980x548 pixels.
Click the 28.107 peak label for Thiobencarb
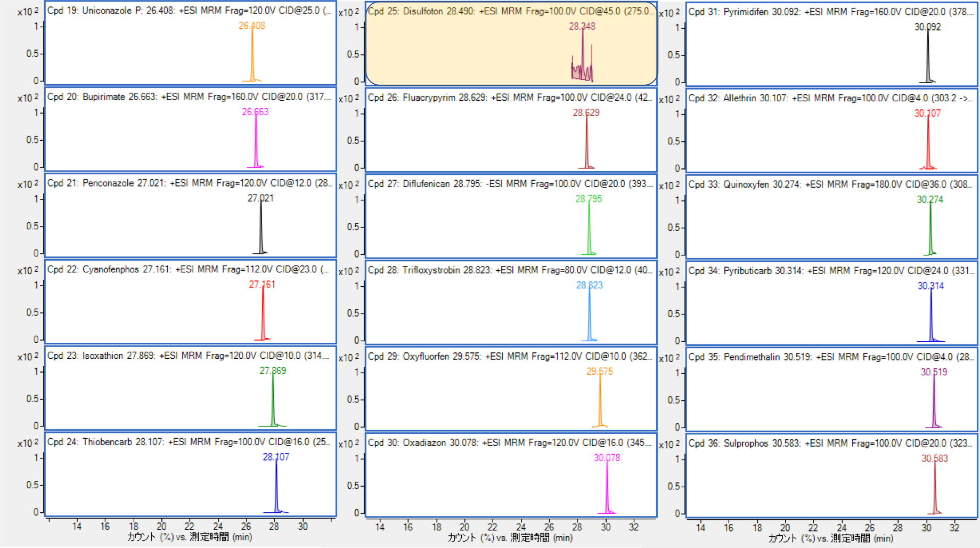[x=276, y=457]
